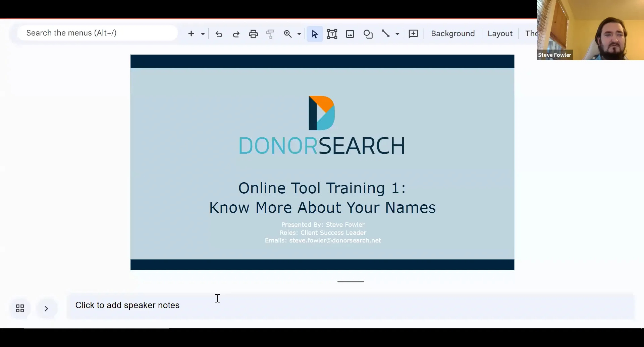
Task: Insert a text box
Action: (332, 34)
